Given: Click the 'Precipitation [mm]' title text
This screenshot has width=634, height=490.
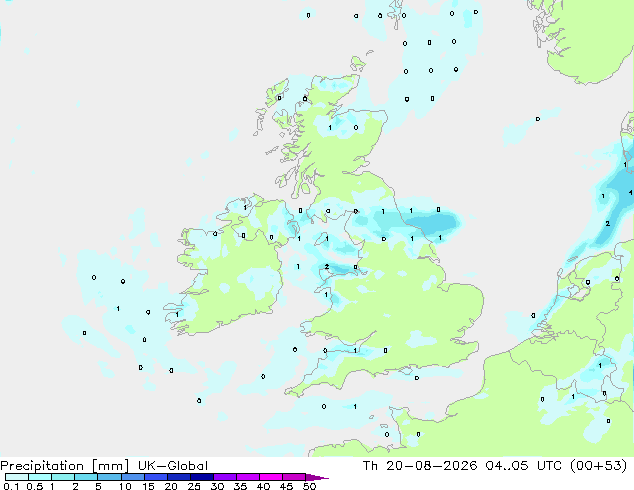Looking at the screenshot, I should 64,466.
